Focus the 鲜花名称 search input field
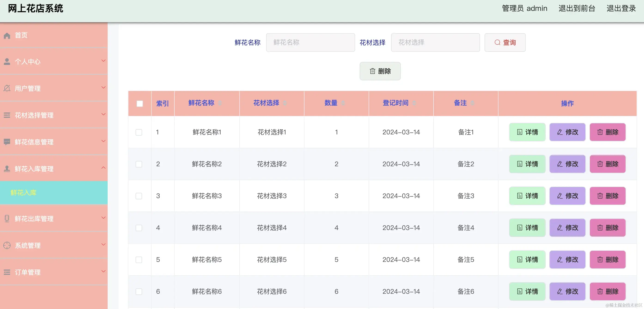Screen dimensions: 644x309 tap(310, 42)
